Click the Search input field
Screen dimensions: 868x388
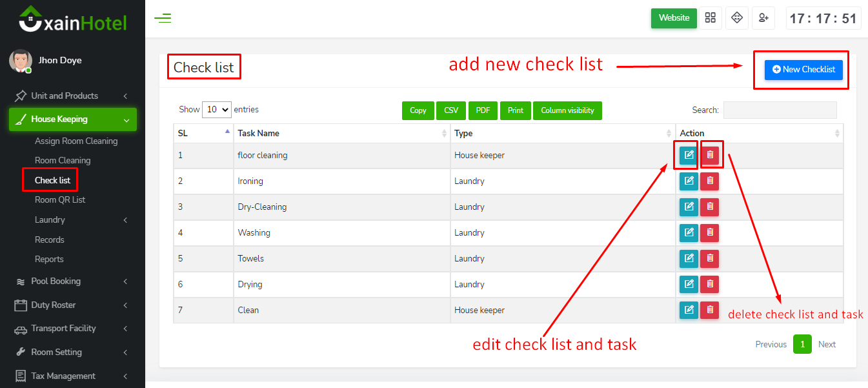pyautogui.click(x=780, y=110)
